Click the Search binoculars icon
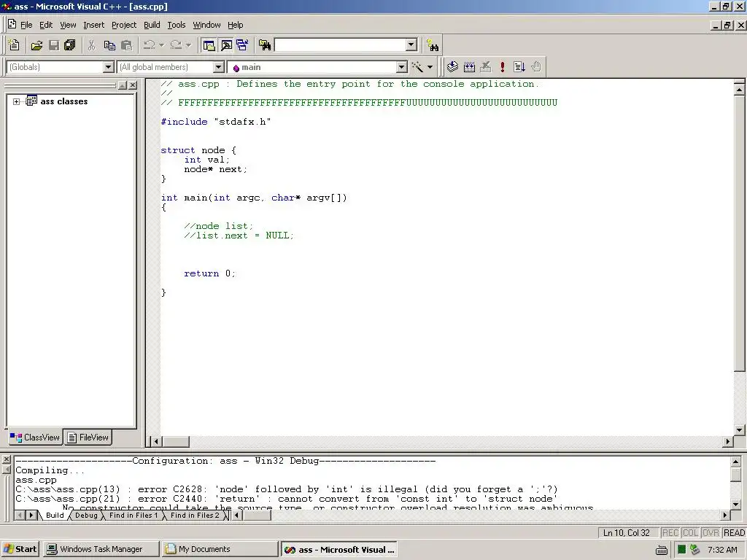This screenshot has width=747, height=560. tap(433, 45)
